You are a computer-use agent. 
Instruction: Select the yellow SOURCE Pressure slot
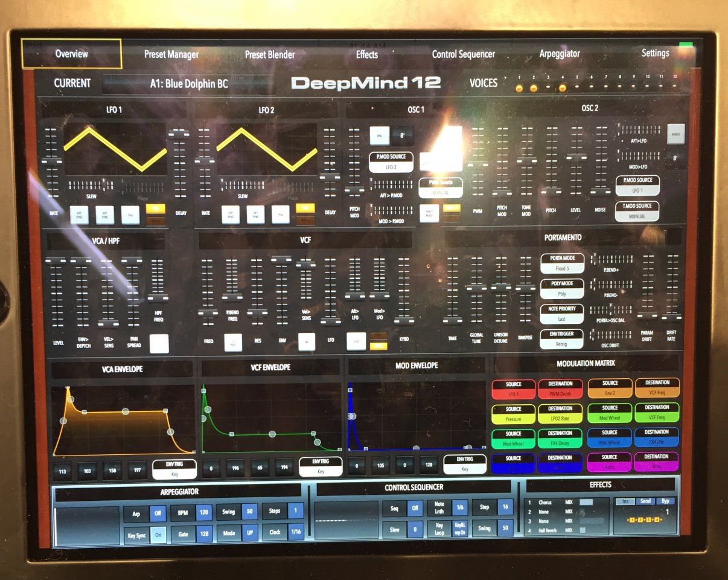tap(513, 414)
